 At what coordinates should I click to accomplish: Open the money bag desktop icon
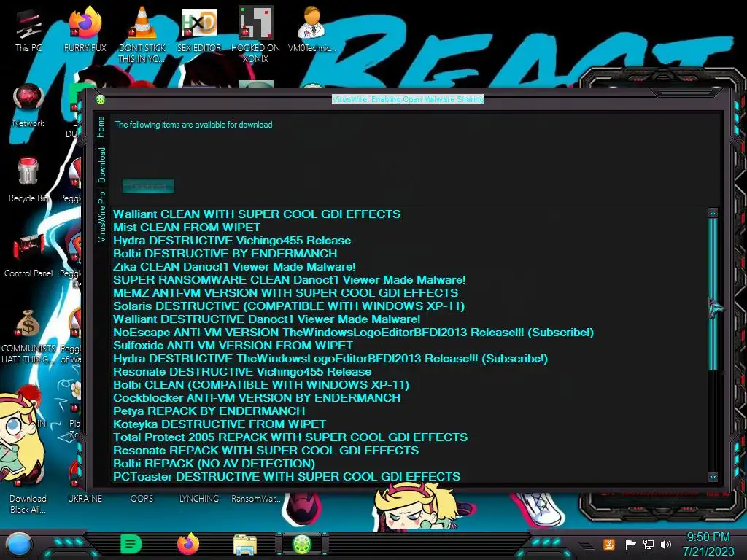tap(28, 336)
